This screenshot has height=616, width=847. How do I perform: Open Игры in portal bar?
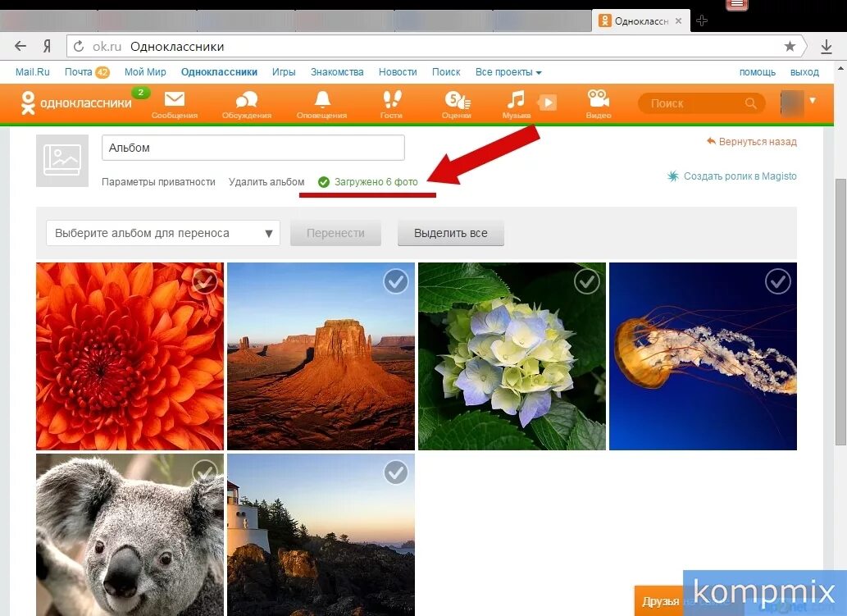click(x=284, y=72)
